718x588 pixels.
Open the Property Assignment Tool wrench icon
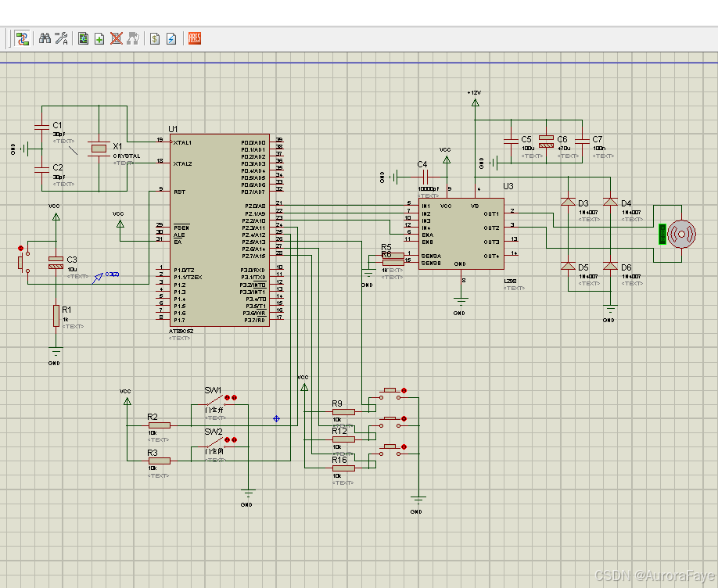[61, 38]
